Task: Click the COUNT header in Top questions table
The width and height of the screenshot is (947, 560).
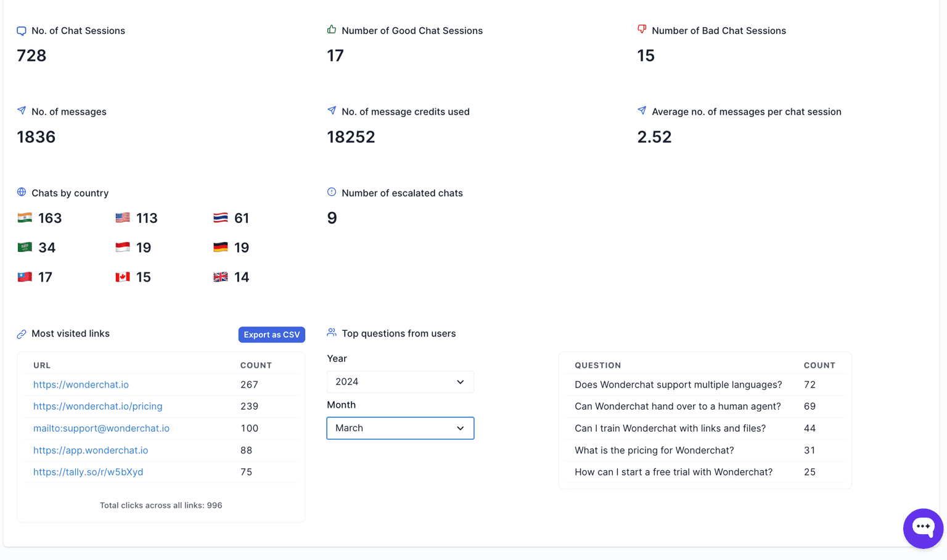Action: coord(819,365)
